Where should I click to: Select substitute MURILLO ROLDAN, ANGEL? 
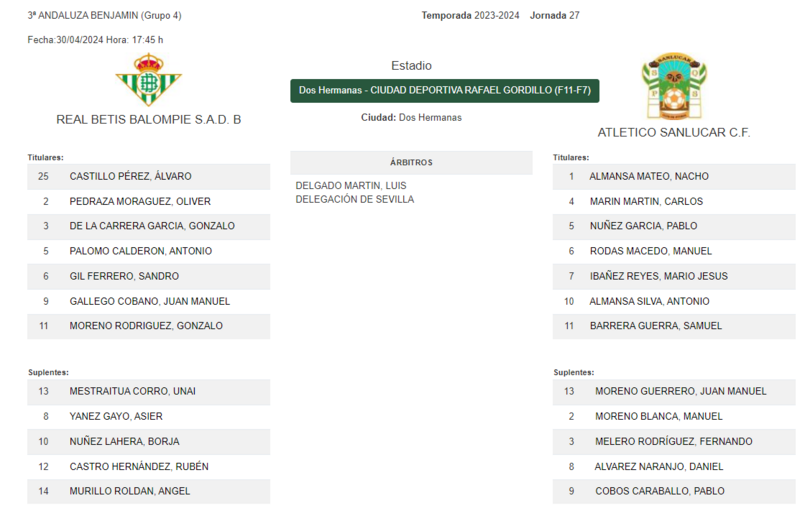[148, 491]
